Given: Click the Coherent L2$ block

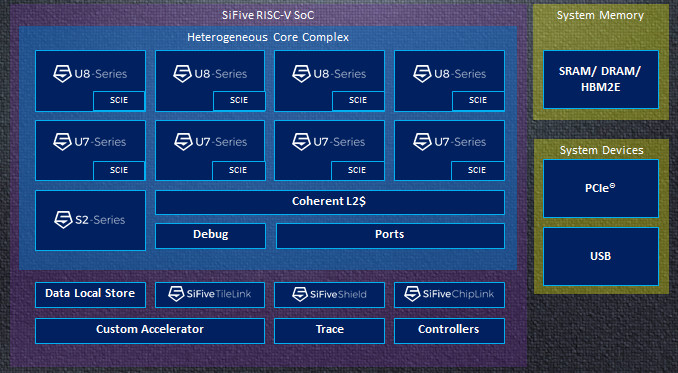Looking at the screenshot, I should click(329, 202).
